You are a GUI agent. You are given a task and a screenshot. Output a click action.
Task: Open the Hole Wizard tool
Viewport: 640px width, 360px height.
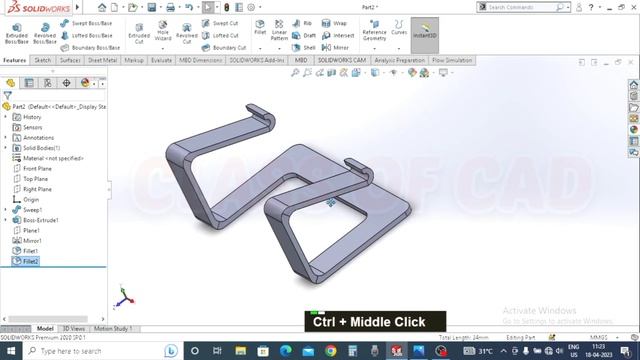click(163, 31)
